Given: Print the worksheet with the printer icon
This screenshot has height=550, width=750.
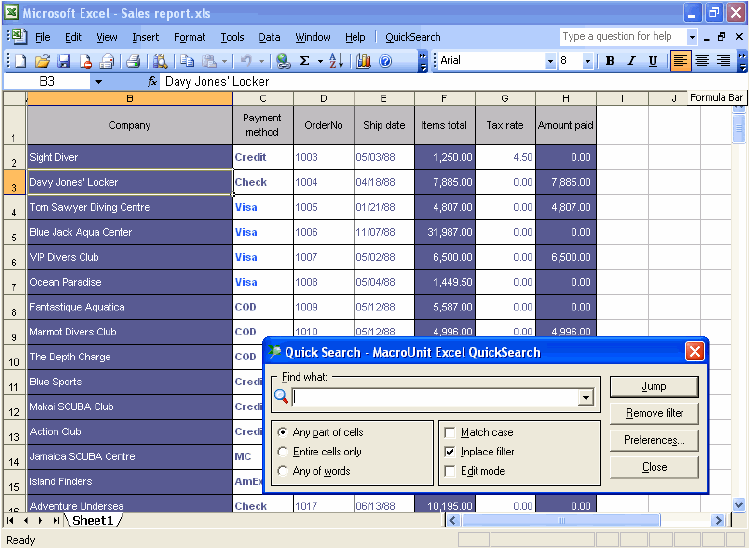Looking at the screenshot, I should click(x=133, y=61).
